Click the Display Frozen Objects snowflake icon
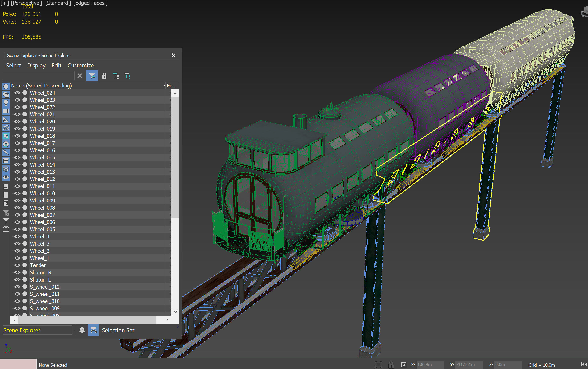588x369 pixels. click(6, 169)
